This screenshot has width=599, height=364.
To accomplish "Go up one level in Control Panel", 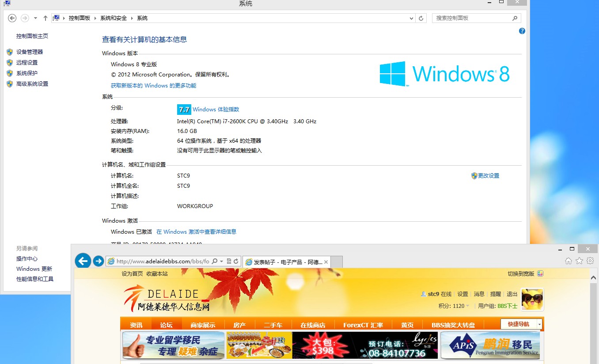I will click(45, 18).
